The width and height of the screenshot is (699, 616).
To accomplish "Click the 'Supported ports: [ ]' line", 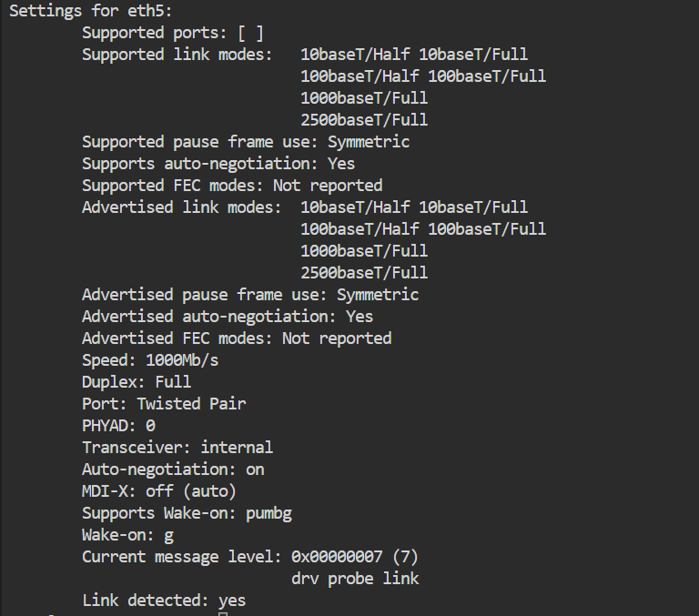I will (x=173, y=33).
